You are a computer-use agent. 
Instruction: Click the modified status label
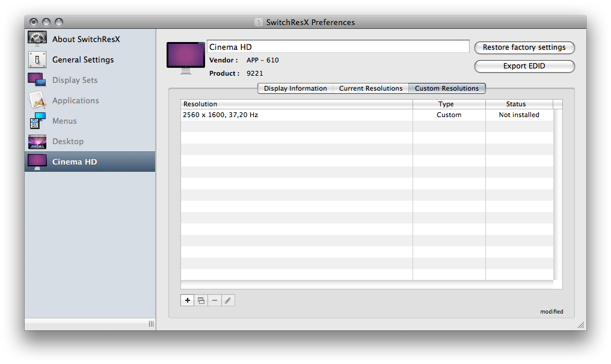[x=551, y=312]
